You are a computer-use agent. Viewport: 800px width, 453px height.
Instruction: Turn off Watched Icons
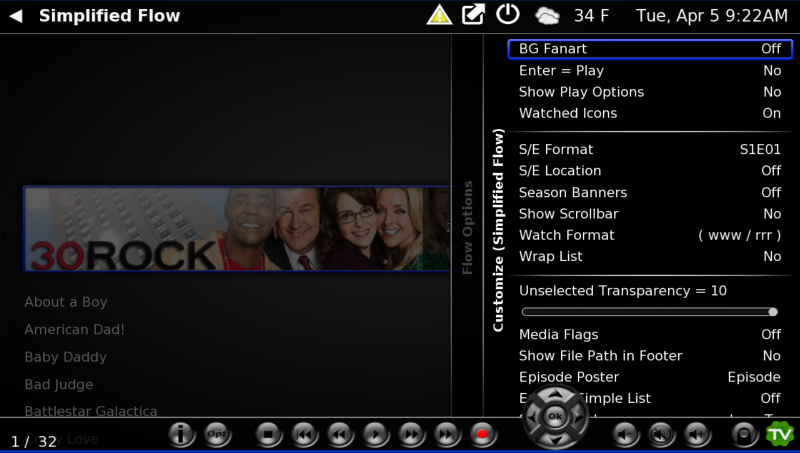pyautogui.click(x=650, y=113)
